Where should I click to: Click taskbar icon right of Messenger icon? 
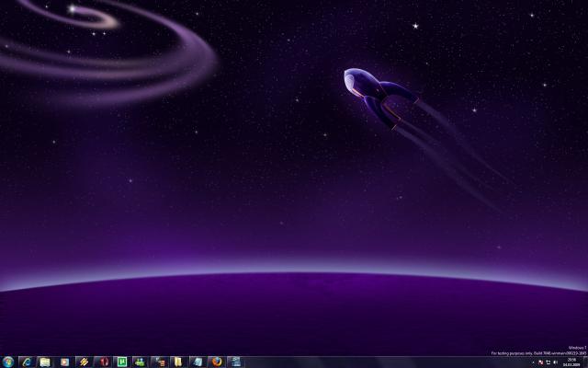(x=159, y=362)
